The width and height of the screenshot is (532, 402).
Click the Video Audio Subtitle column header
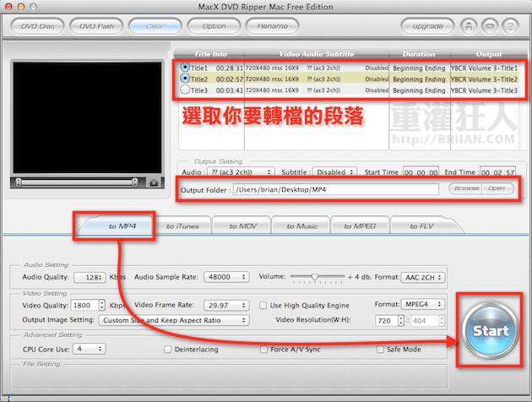click(x=316, y=54)
